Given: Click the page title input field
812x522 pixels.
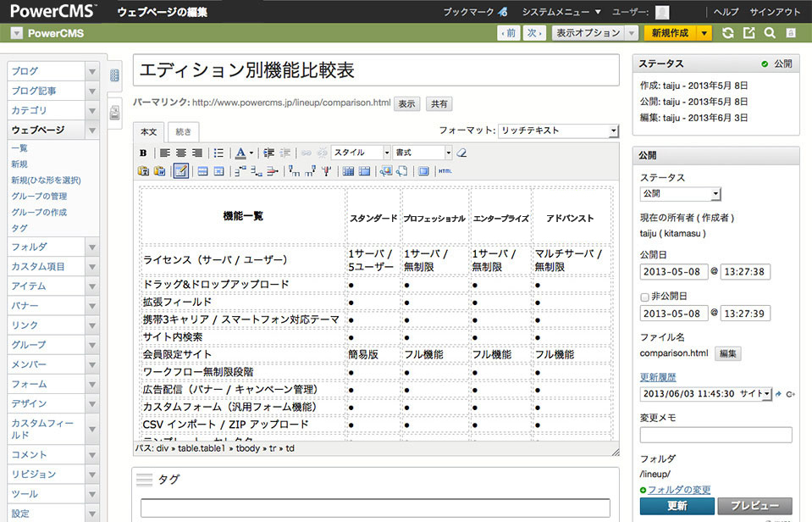Looking at the screenshot, I should pyautogui.click(x=376, y=70).
